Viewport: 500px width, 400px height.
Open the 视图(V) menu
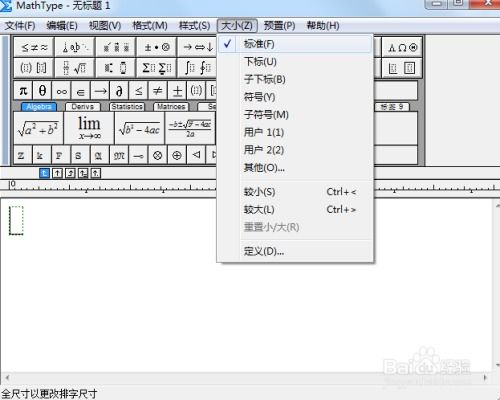click(x=105, y=26)
